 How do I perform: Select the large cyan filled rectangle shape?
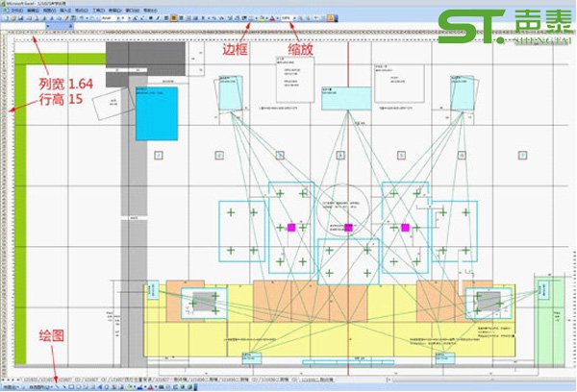pos(156,117)
